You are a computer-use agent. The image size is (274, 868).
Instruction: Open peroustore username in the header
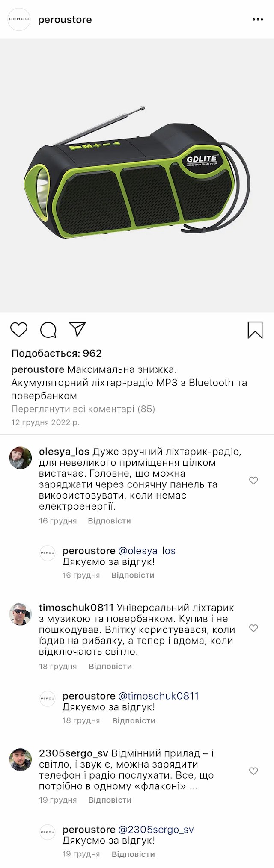(65, 20)
